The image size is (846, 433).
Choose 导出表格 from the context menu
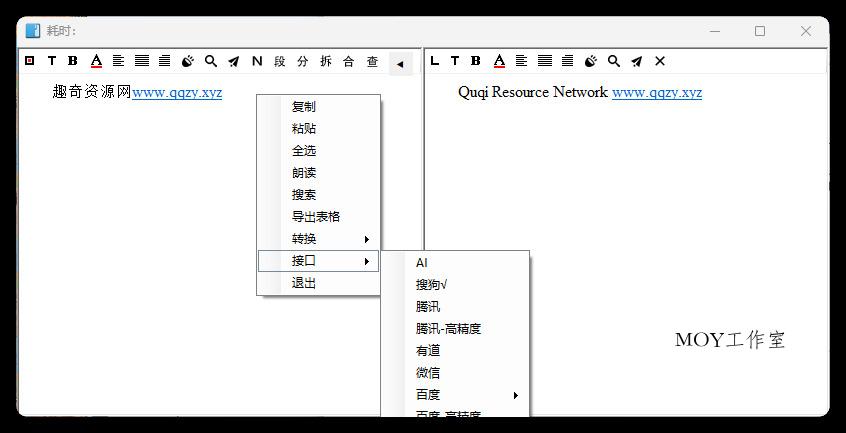pos(318,217)
